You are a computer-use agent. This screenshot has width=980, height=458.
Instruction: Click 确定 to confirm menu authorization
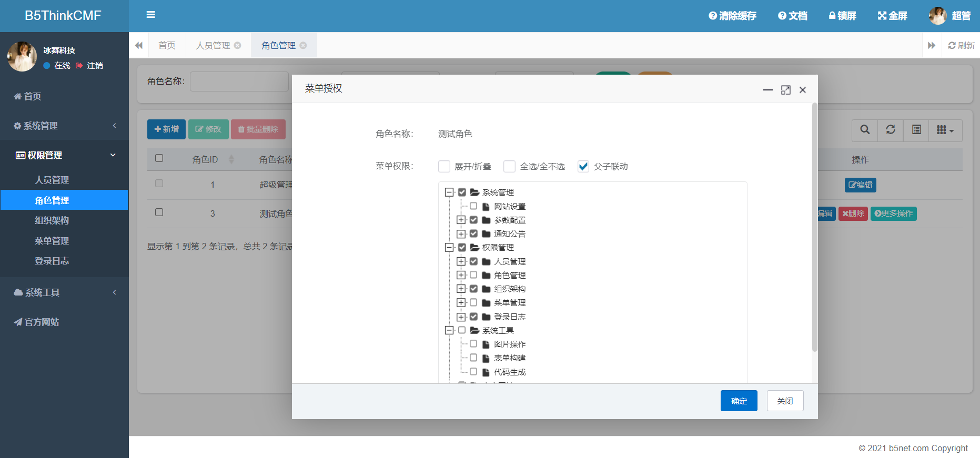click(739, 401)
